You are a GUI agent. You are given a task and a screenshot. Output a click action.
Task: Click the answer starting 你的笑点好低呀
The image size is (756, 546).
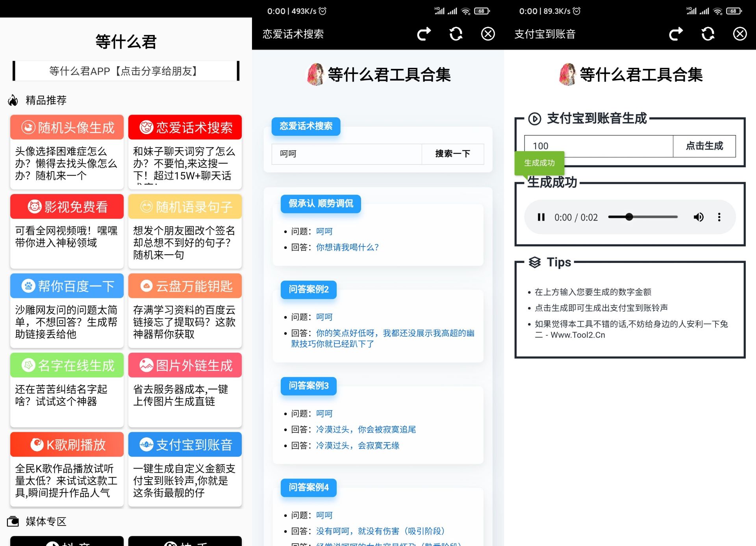pos(383,339)
